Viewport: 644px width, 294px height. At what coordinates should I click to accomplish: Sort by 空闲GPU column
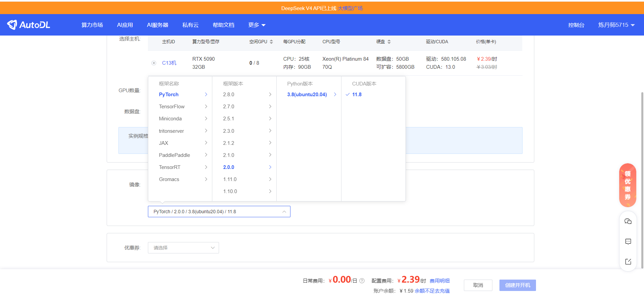(271, 42)
